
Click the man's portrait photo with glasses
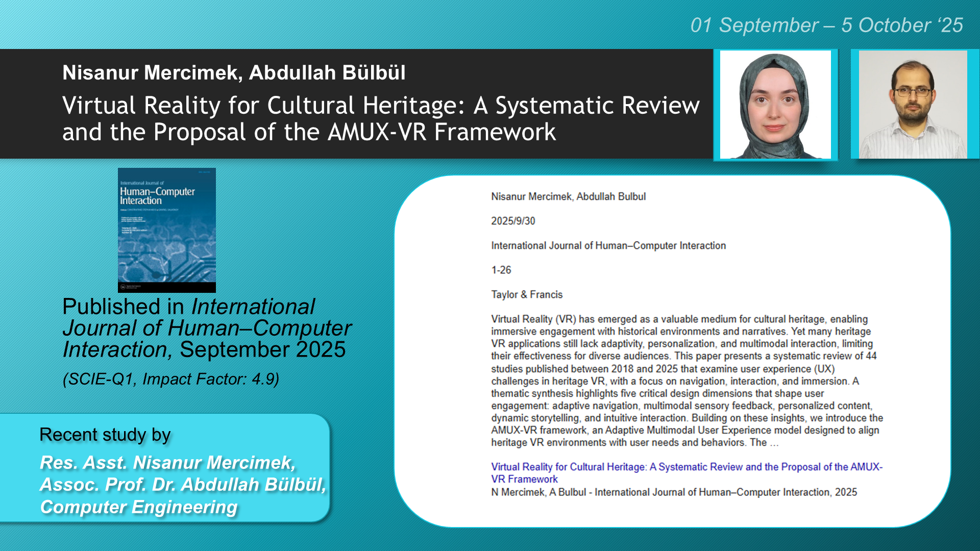click(913, 105)
